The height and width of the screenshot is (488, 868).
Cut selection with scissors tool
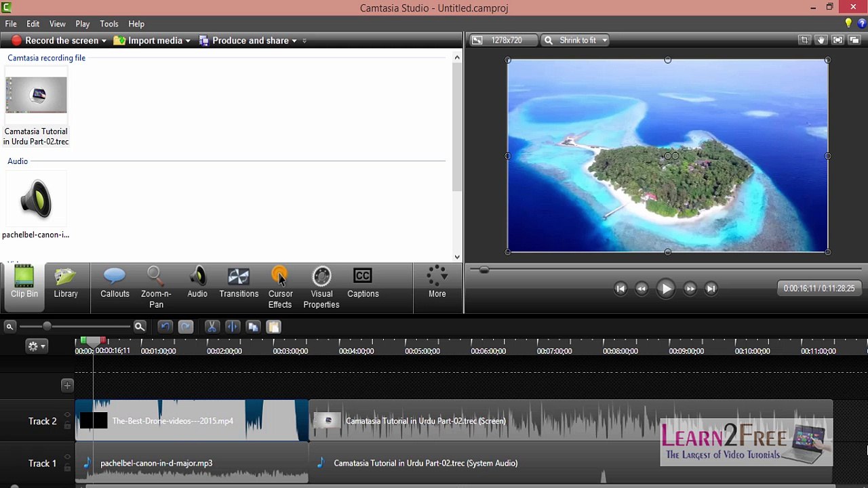(x=212, y=327)
